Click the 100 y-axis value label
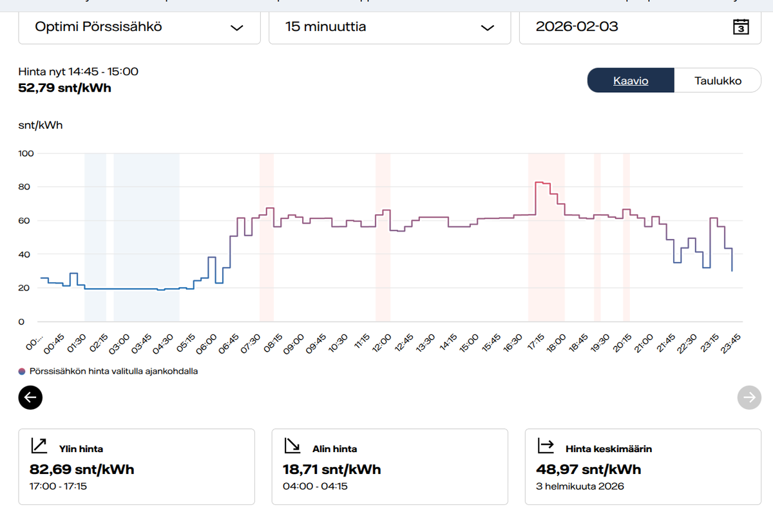Viewport: 773px width, 532px height. point(26,153)
